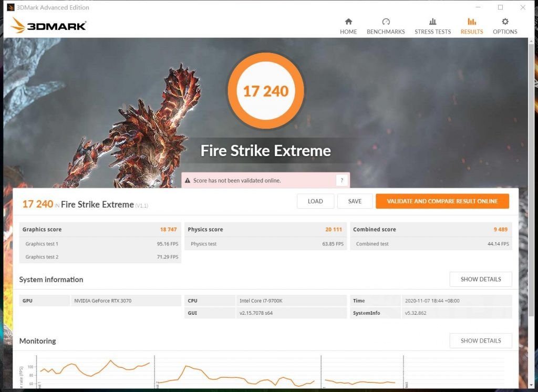This screenshot has width=538, height=392.
Task: Click the Graphics score header row
Action: (100, 230)
